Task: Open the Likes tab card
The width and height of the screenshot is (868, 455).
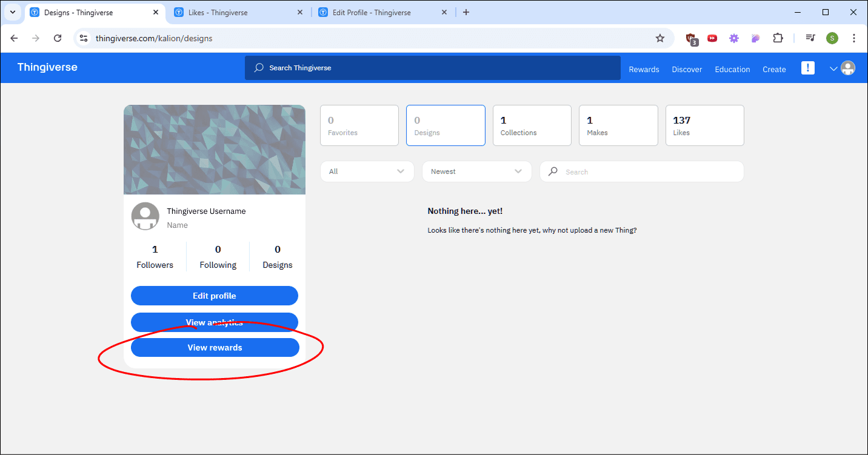Action: pyautogui.click(x=705, y=125)
